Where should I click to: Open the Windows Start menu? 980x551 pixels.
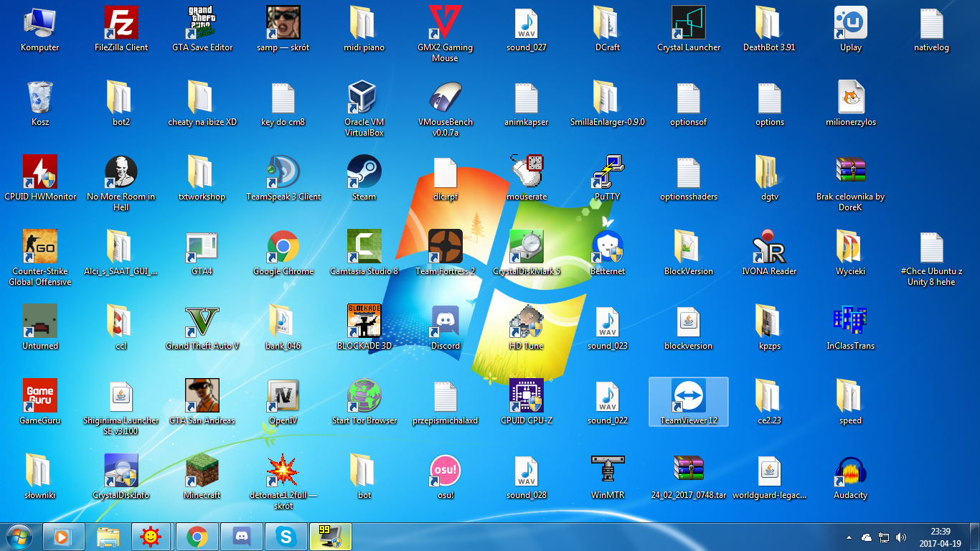19,536
